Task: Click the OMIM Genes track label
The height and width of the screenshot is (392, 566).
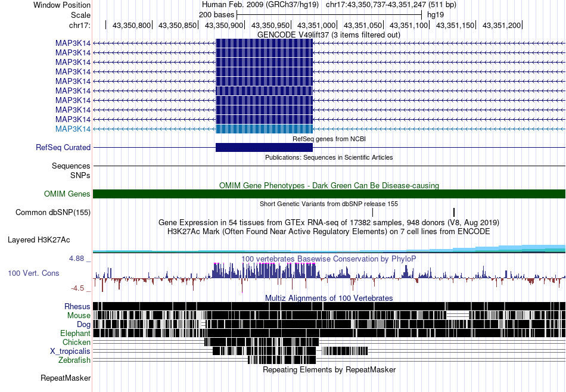Action: (67, 194)
